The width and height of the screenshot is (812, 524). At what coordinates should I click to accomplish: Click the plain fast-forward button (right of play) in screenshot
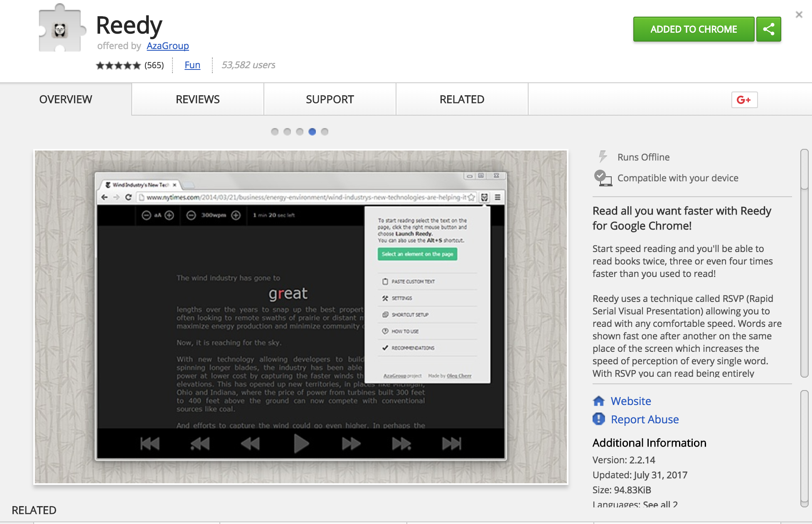[351, 444]
